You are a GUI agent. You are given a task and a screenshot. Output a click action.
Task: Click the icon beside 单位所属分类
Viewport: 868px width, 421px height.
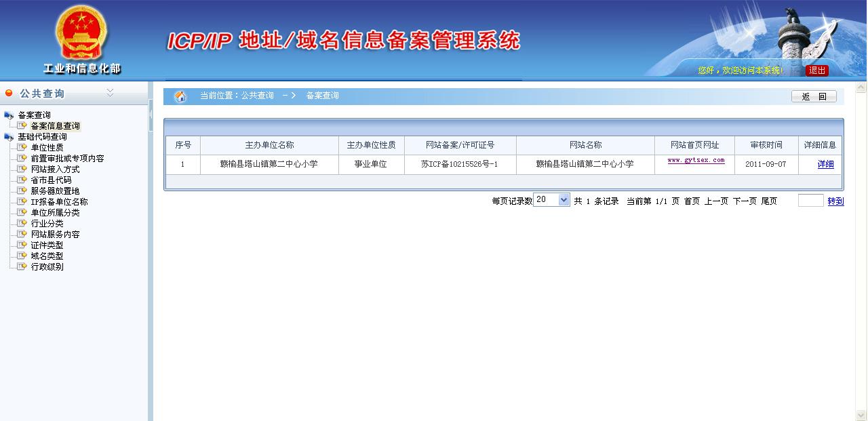22,212
